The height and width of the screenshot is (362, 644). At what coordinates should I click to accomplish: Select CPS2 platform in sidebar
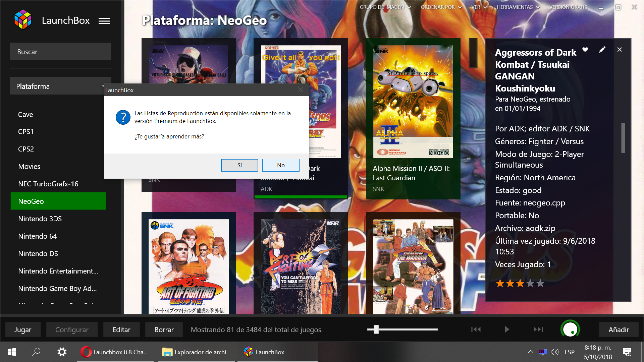[x=58, y=149]
